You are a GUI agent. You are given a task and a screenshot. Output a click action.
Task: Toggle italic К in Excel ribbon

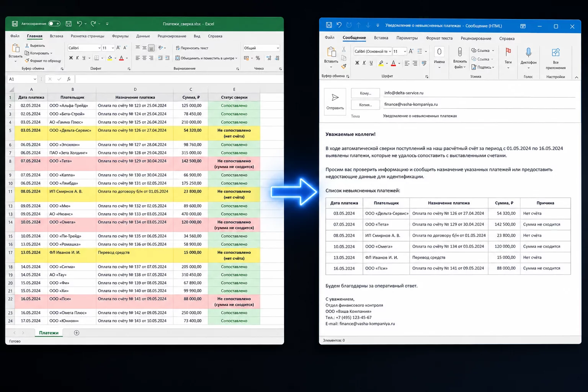(x=77, y=58)
